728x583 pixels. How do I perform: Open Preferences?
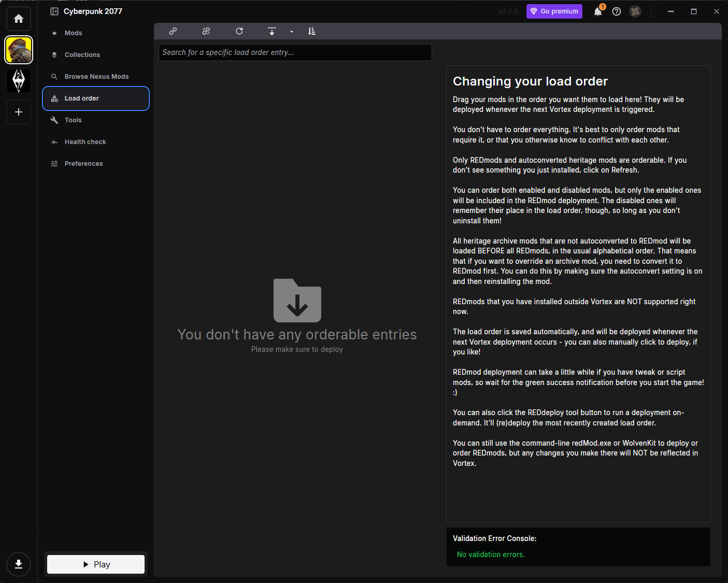(96, 164)
